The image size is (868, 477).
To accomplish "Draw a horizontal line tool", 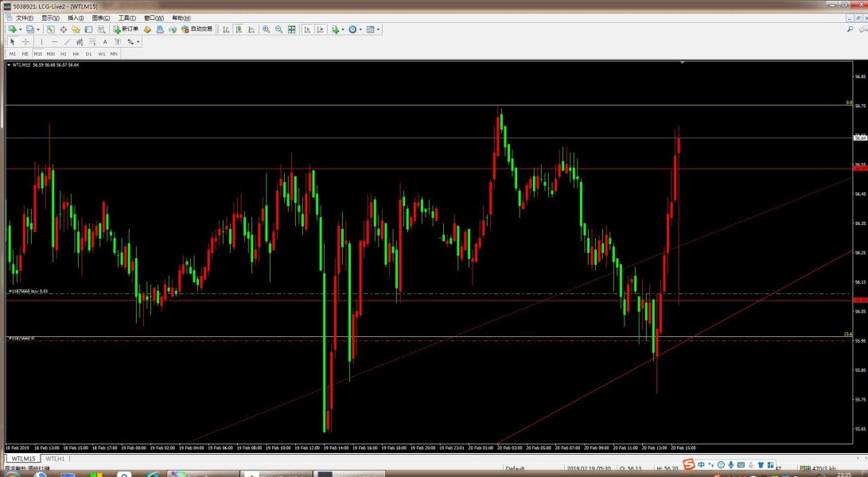I will point(54,41).
